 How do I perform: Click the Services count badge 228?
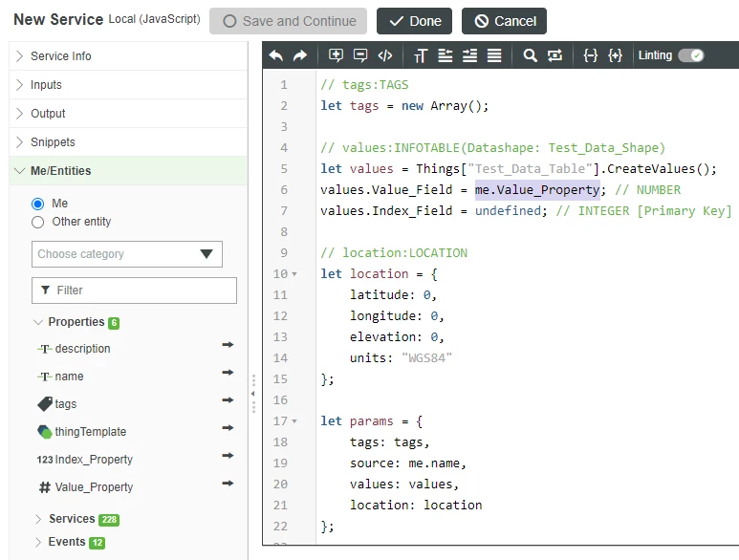(109, 520)
